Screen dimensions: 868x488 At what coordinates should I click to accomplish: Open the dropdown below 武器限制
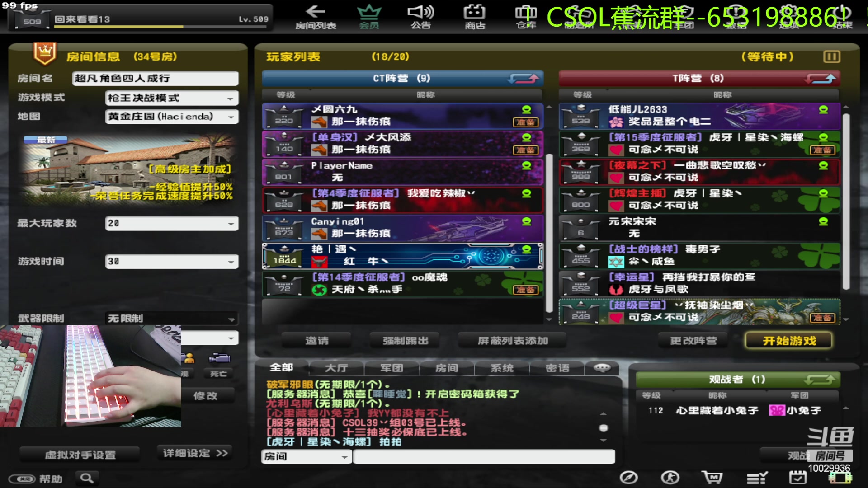pyautogui.click(x=210, y=338)
